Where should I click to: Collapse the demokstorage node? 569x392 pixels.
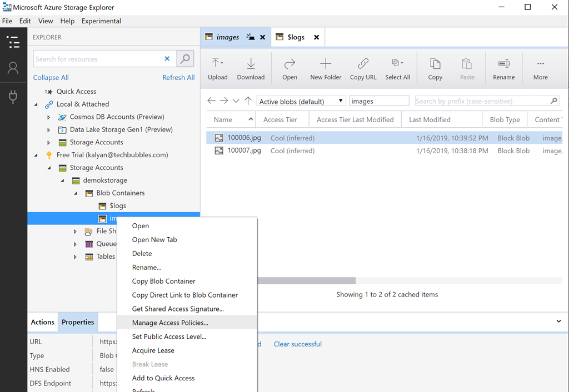[62, 180]
